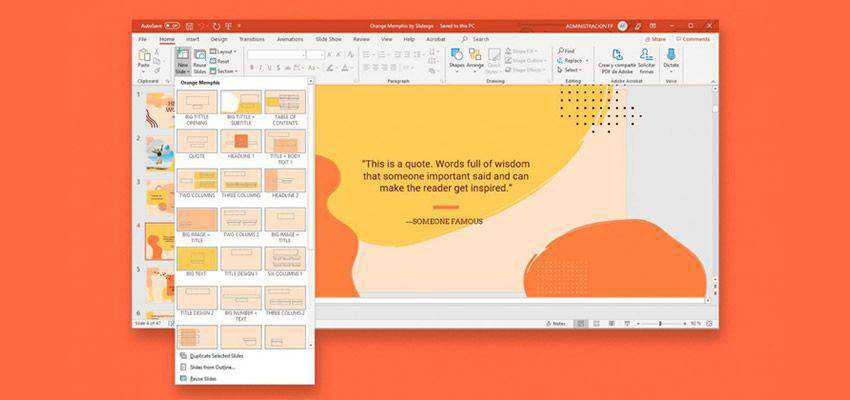Click Create and share Adobe PDF icon
The height and width of the screenshot is (400, 850).
(x=616, y=58)
